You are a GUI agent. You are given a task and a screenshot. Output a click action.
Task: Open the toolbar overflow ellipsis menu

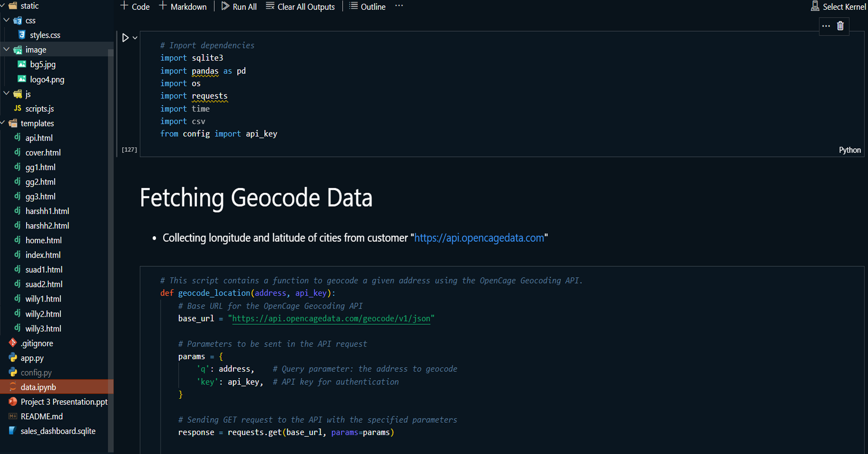click(399, 6)
